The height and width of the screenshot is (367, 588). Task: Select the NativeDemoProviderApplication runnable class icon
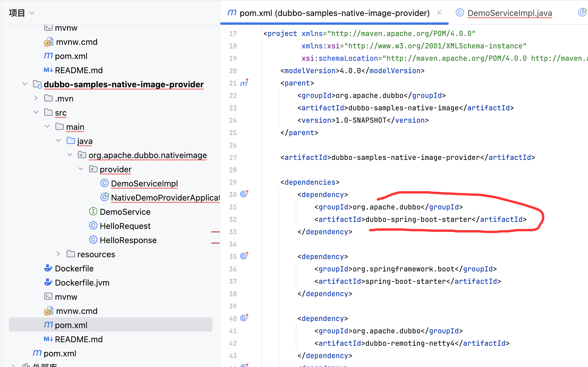(104, 197)
